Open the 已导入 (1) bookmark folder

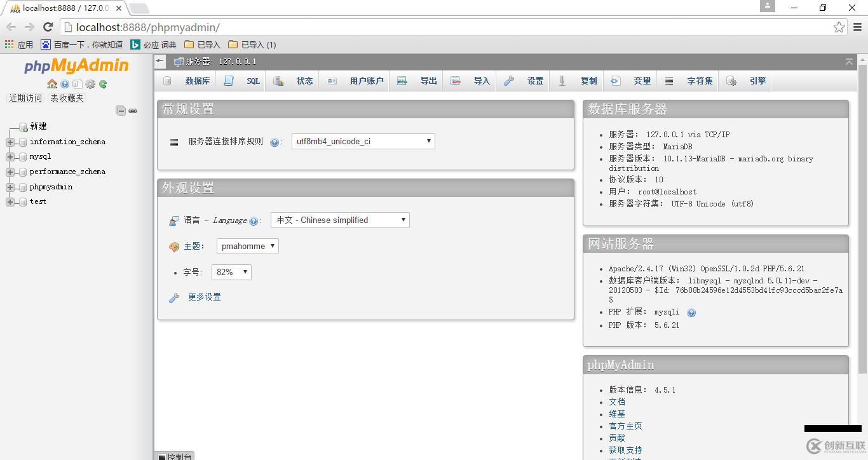click(252, 44)
